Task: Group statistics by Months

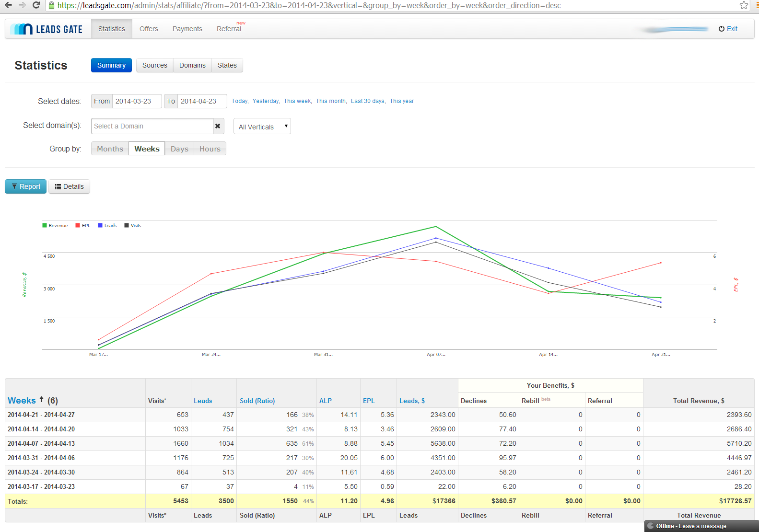Action: coord(110,149)
